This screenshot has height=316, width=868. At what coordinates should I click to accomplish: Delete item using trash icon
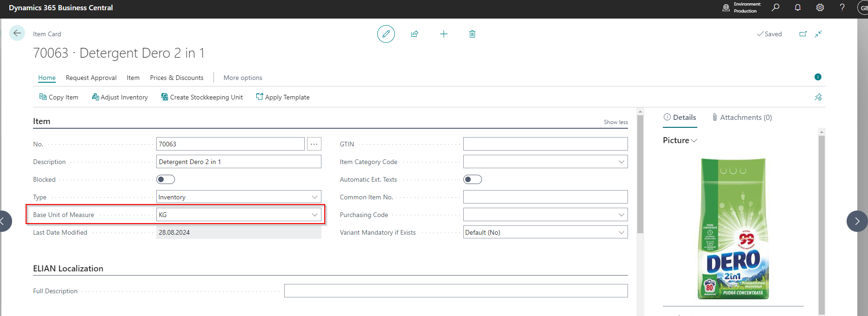[472, 34]
